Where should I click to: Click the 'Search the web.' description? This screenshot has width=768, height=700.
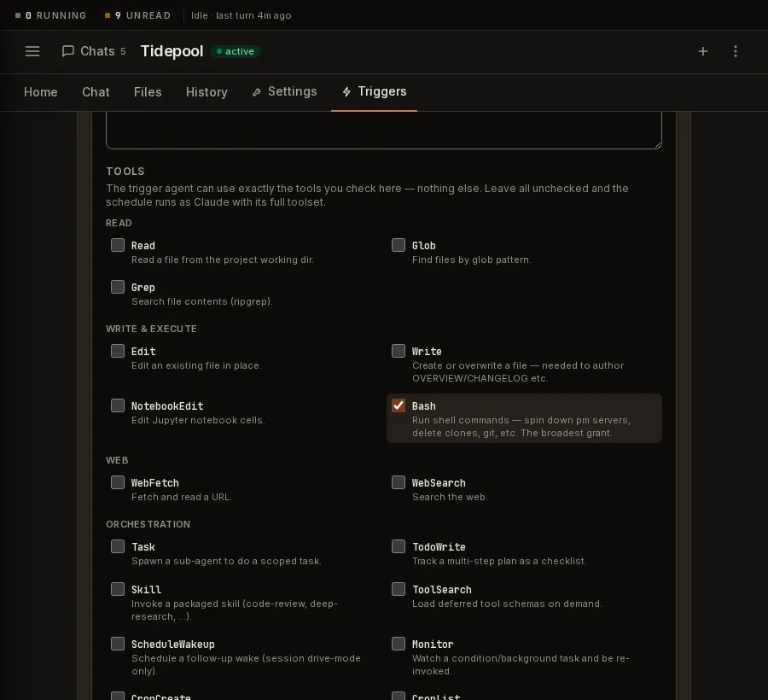(x=450, y=497)
